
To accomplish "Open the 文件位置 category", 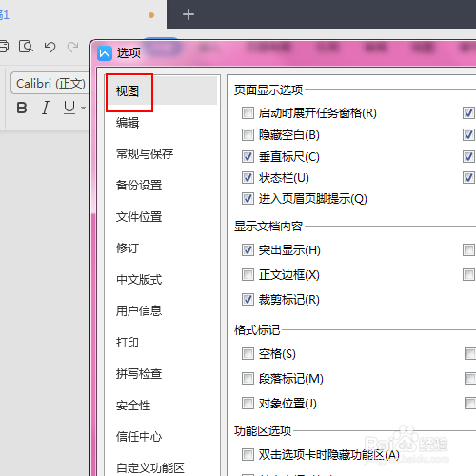I will click(x=139, y=216).
